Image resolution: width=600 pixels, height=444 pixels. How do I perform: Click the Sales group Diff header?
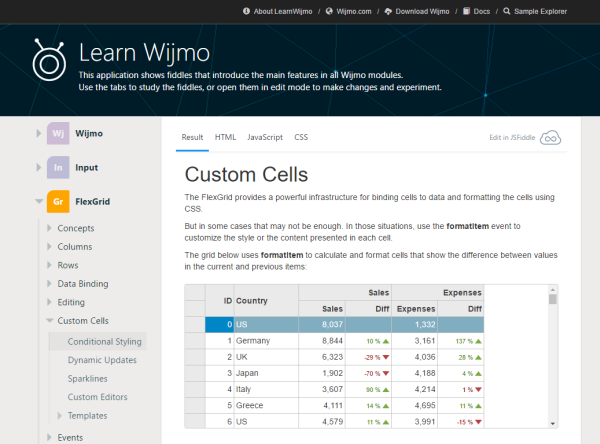point(368,309)
